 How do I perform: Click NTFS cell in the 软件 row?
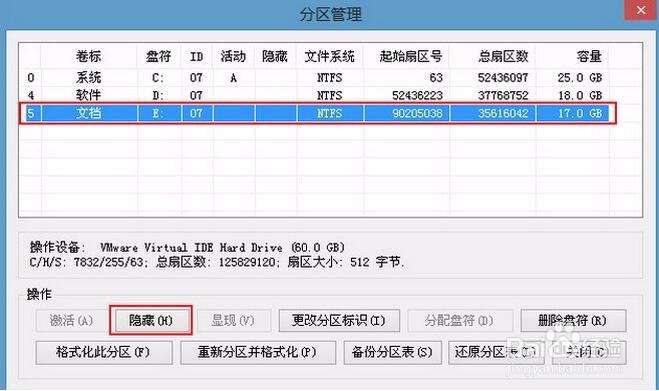coord(330,95)
